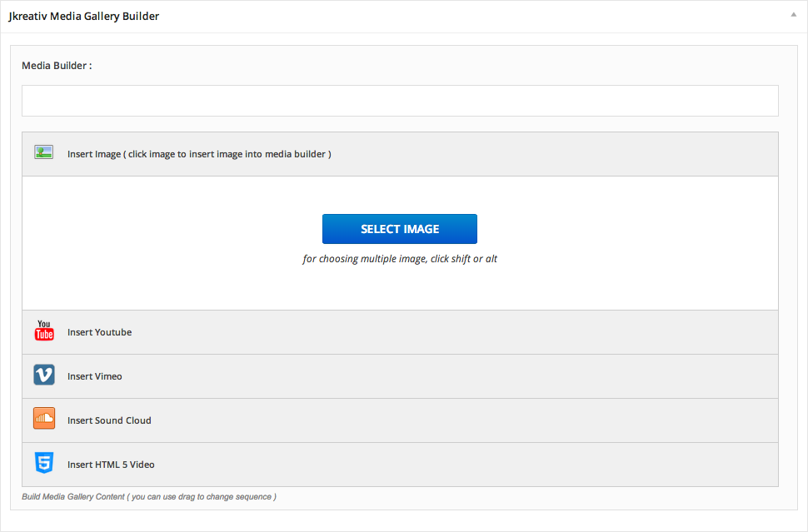Open SoundCloud insertion via its orange icon
The image size is (808, 532).
43,420
